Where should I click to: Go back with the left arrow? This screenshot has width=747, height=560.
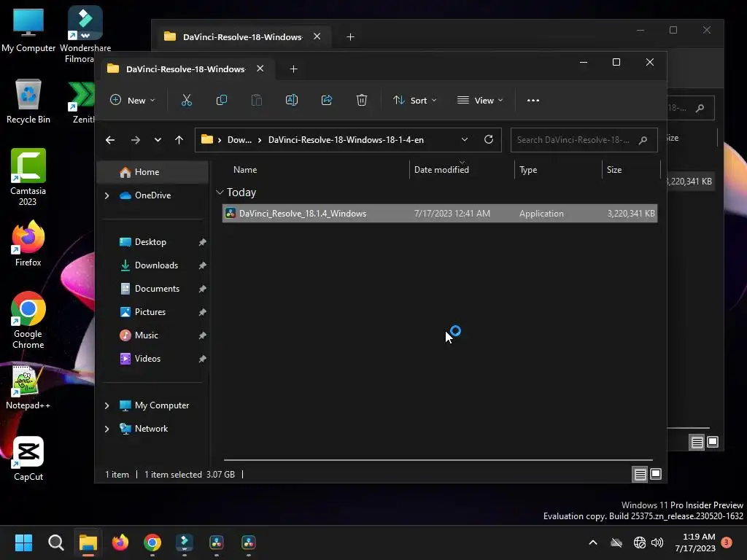click(110, 140)
